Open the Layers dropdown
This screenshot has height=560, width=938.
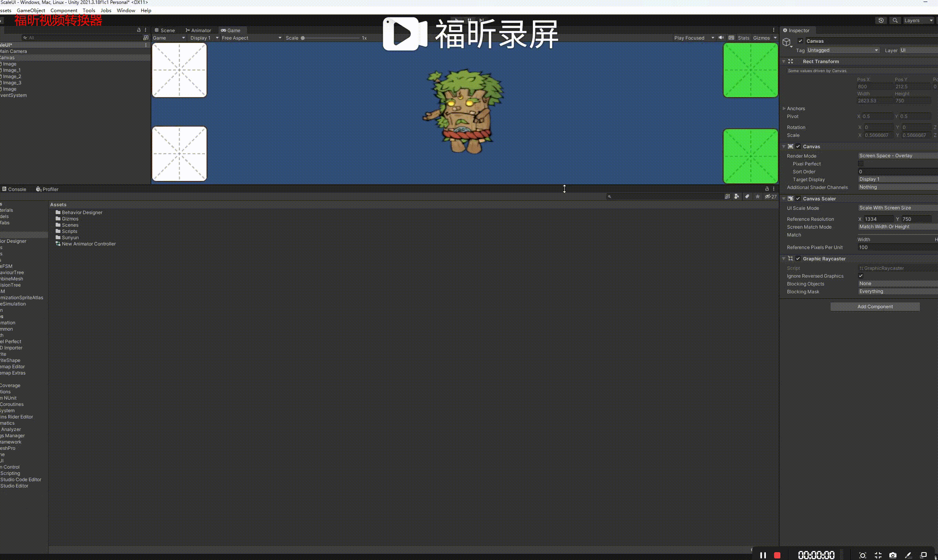pos(918,20)
